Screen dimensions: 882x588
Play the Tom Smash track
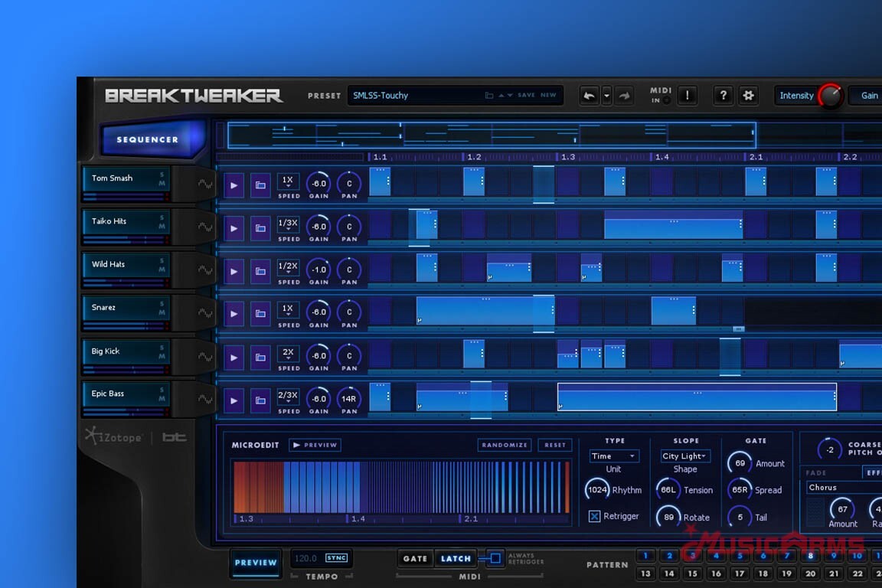[x=234, y=185]
